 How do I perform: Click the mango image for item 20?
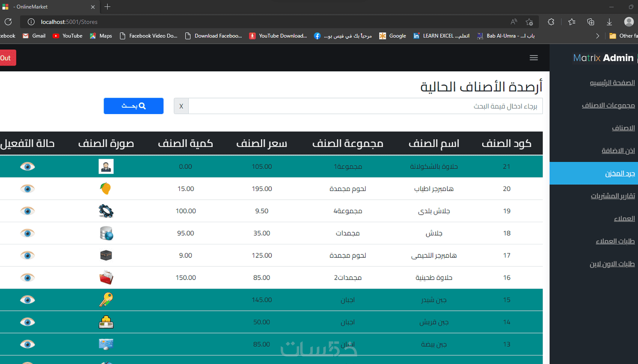click(x=106, y=188)
